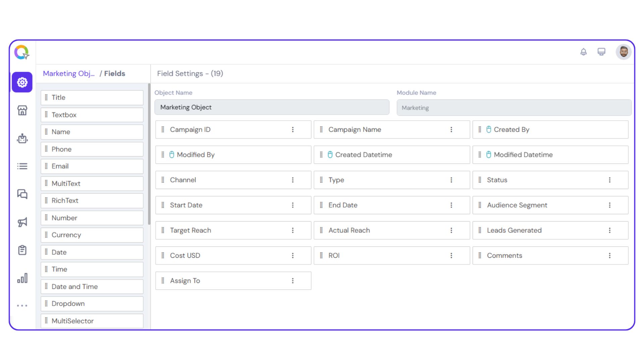Open the options menu for Assign To
644x362 pixels.
[293, 281]
